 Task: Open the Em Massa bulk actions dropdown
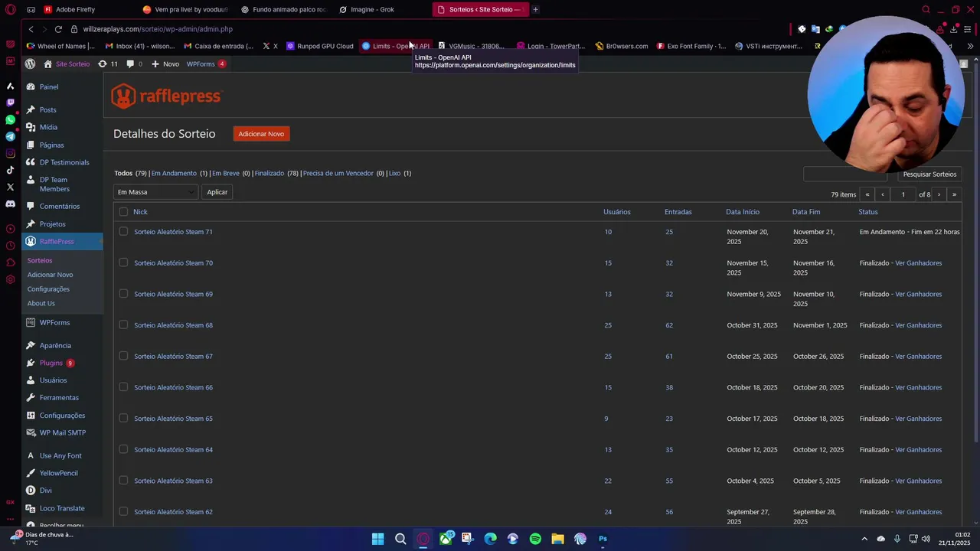pos(155,192)
